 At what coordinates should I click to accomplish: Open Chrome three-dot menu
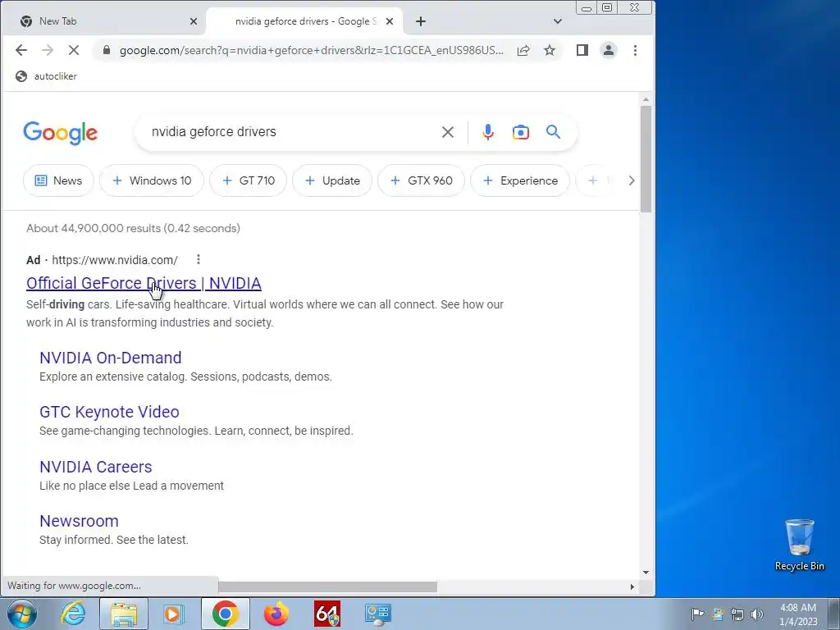pyautogui.click(x=636, y=50)
